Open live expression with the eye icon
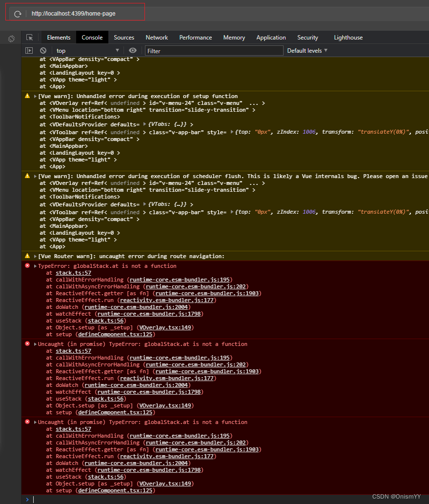The height and width of the screenshot is (504, 429). [x=132, y=50]
